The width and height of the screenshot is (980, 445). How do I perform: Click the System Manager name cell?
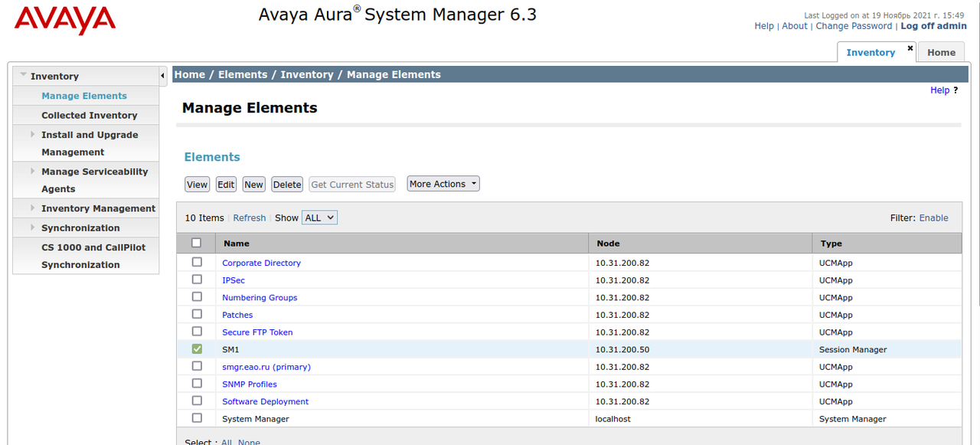click(x=256, y=419)
